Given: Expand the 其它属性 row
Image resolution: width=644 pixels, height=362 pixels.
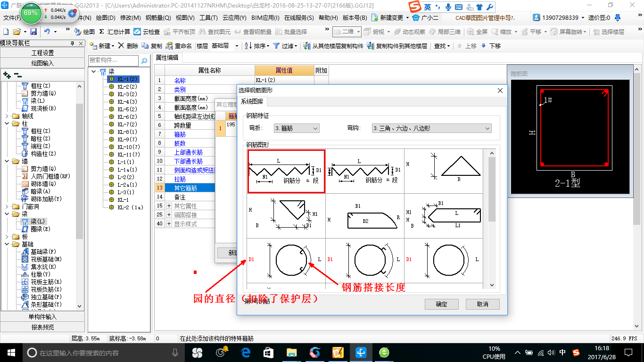Looking at the screenshot, I should click(169, 206).
